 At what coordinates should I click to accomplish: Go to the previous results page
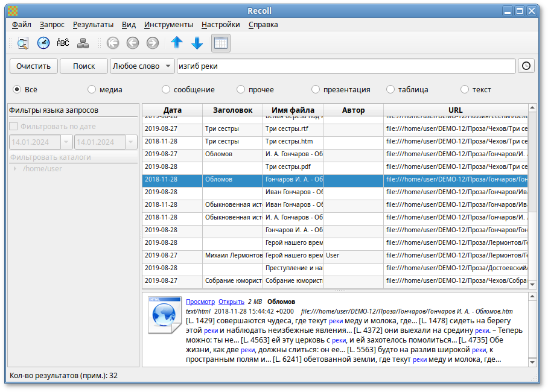pos(133,43)
